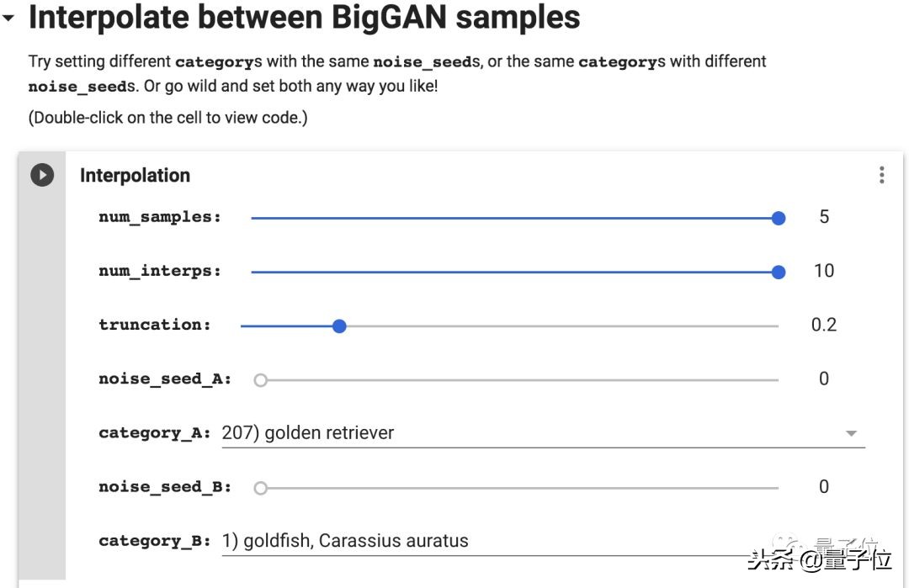Image resolution: width=909 pixels, height=588 pixels.
Task: Click the num_interps value 10
Action: point(824,271)
